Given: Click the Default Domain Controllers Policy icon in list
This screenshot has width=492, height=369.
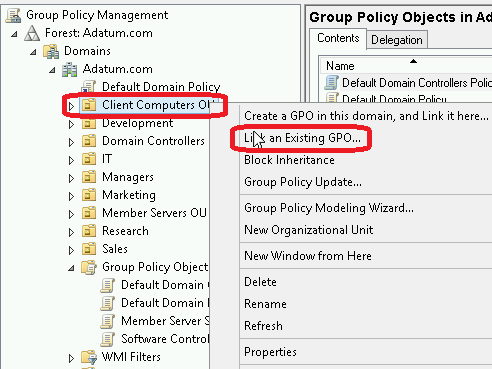Looking at the screenshot, I should [x=331, y=83].
